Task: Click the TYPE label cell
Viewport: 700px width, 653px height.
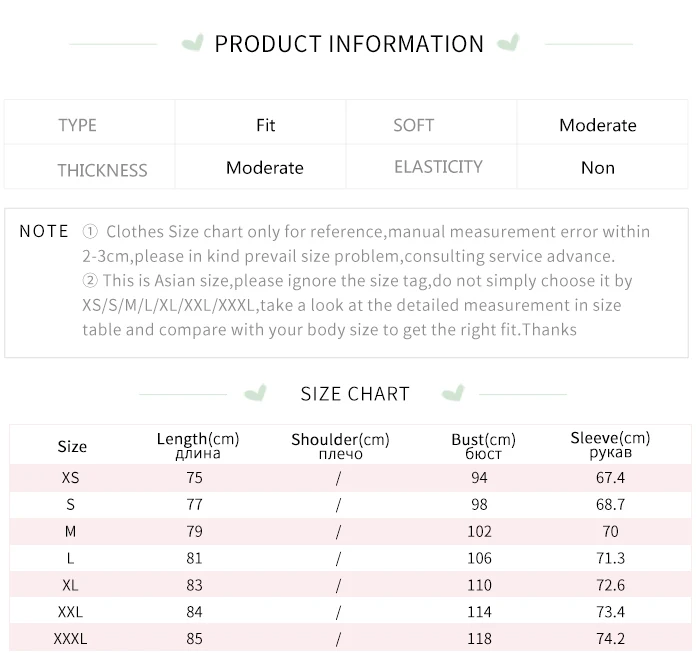Action: click(x=77, y=125)
